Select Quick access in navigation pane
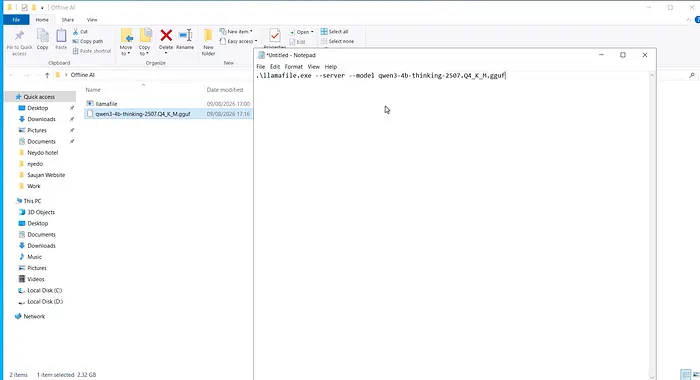 [x=39, y=97]
